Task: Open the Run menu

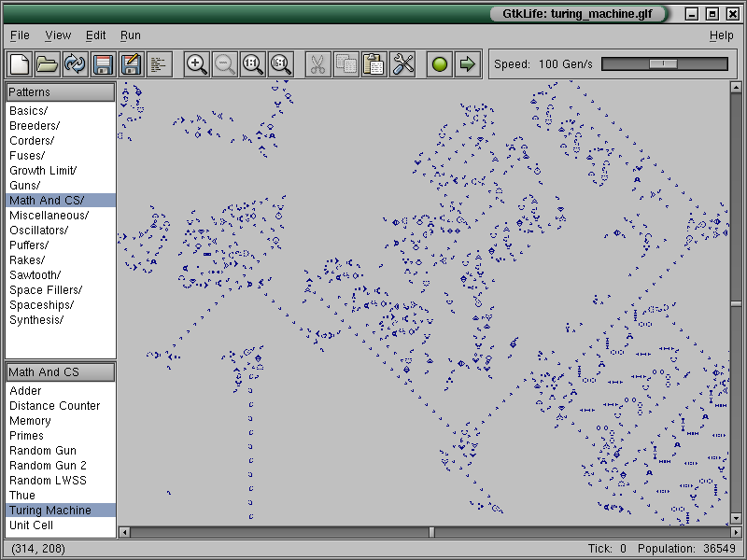Action: click(x=131, y=35)
